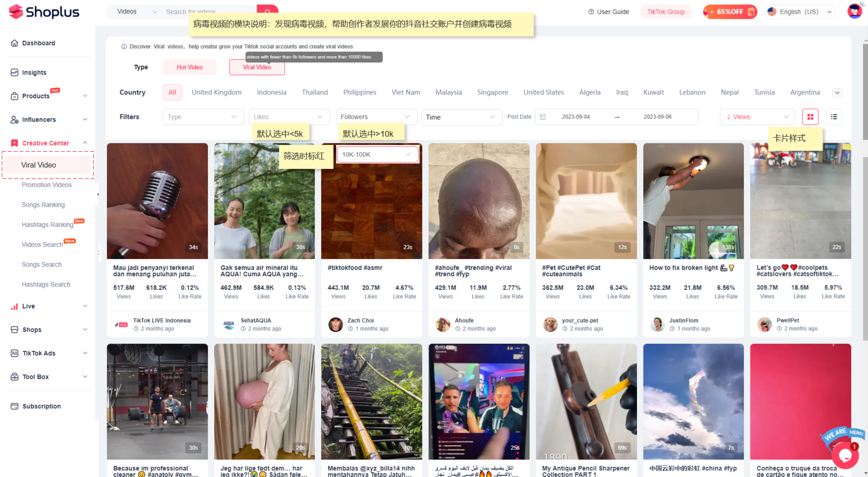Screen dimensions: 868x477
Task: Click JustinFlom's avatar
Action: click(657, 325)
